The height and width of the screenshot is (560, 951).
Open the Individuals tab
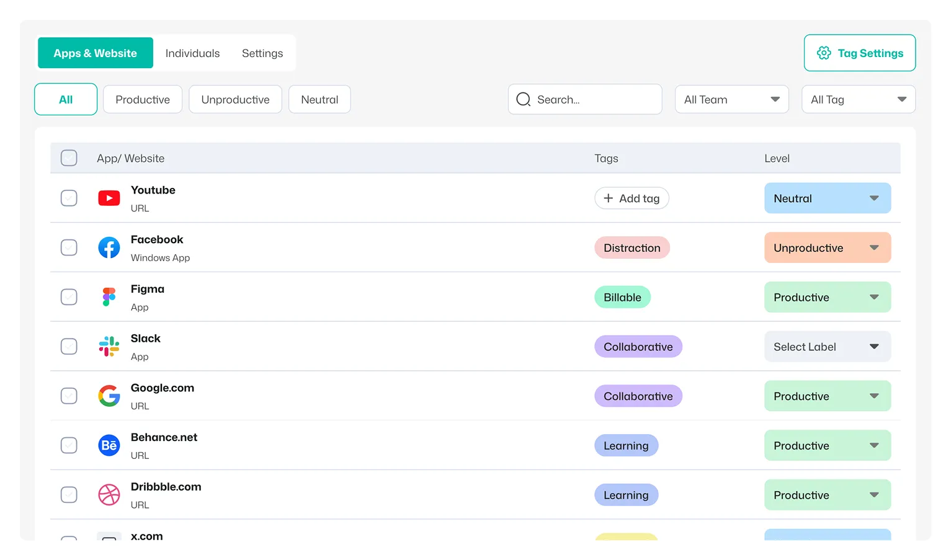[192, 53]
